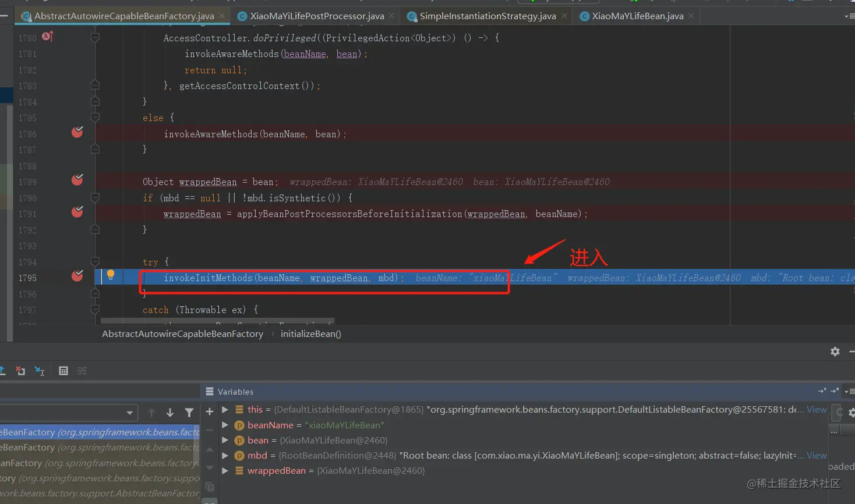Expand the bean variable node
Viewport: 855px width, 504px height.
point(225,441)
